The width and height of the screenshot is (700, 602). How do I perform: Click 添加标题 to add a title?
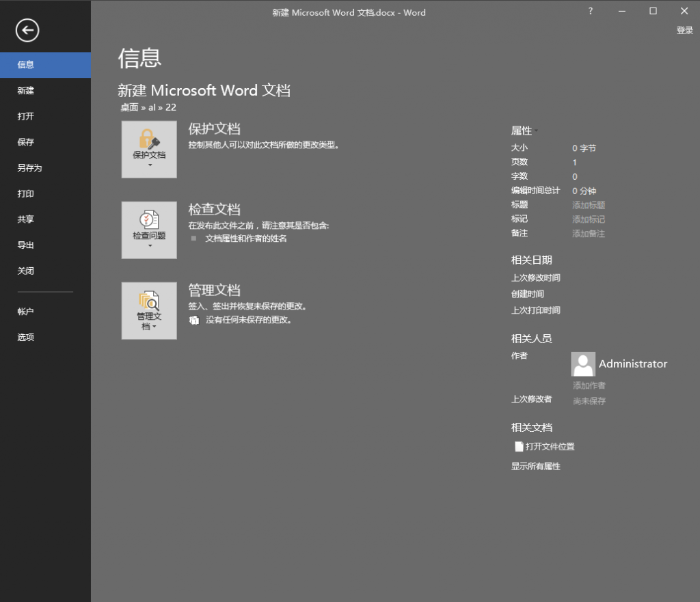589,204
